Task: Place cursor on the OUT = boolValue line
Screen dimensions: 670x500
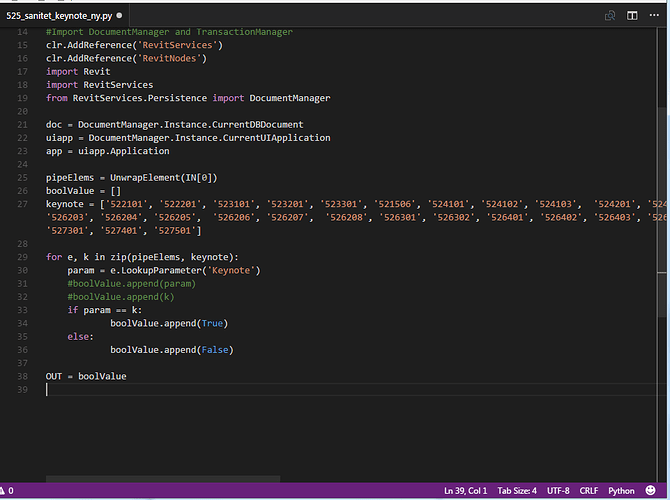Action: click(x=86, y=376)
